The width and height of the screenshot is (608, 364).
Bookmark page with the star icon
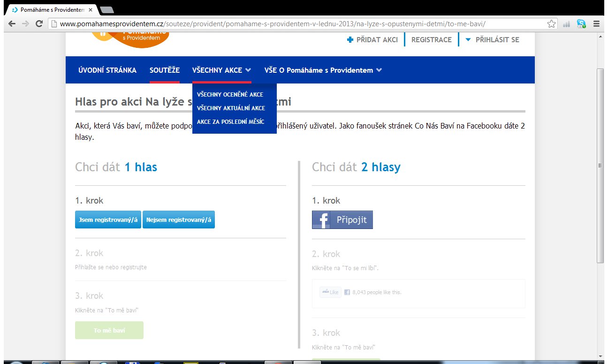552,23
